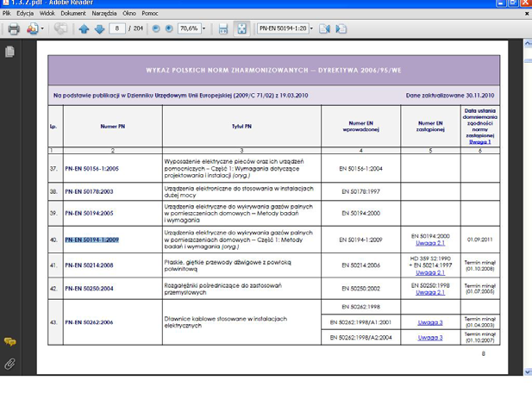Click EN 50178:1997 cell
The height and width of the screenshot is (399, 532).
[360, 191]
